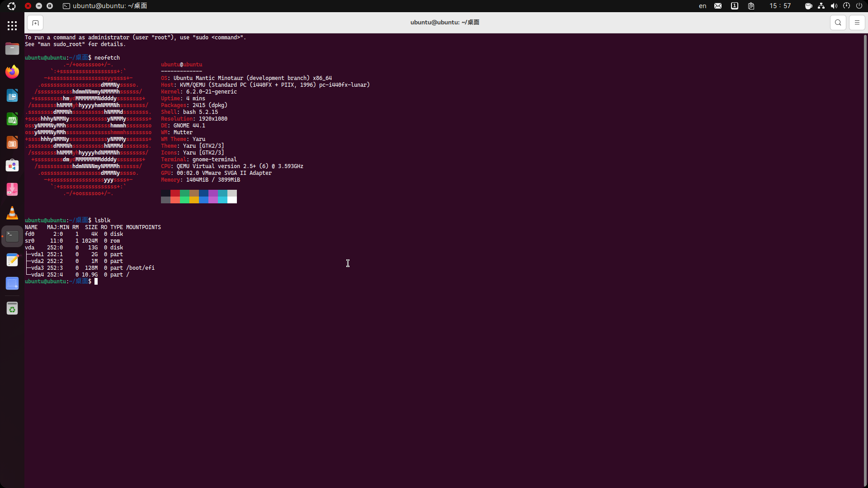868x488 pixels.
Task: Click the '/boot/efi' mountpoint text
Action: (140, 268)
